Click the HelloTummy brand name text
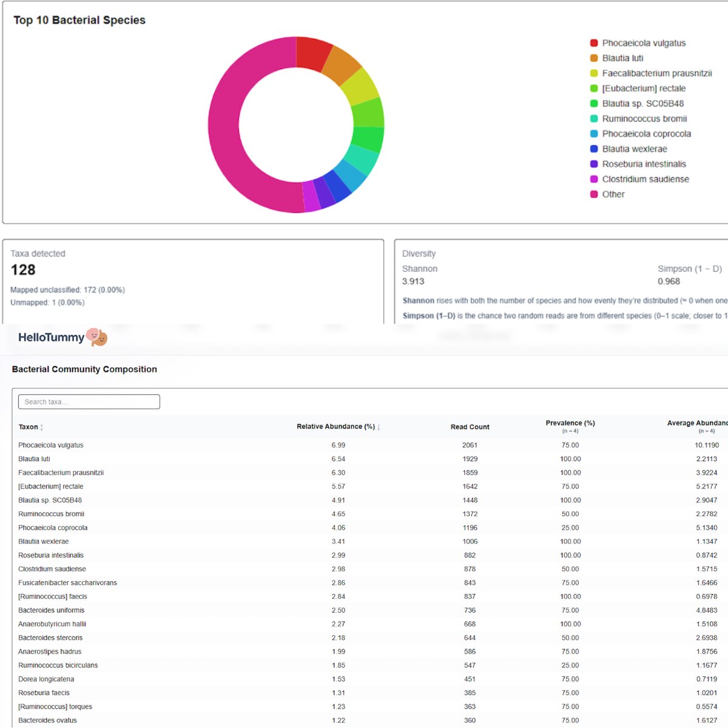Screen dimensions: 728x728 click(x=51, y=338)
